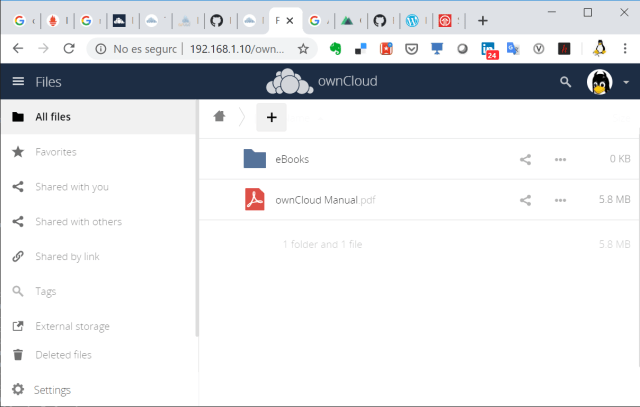Switch to the first GitHub tab
The image size is (640, 407).
pos(216,20)
